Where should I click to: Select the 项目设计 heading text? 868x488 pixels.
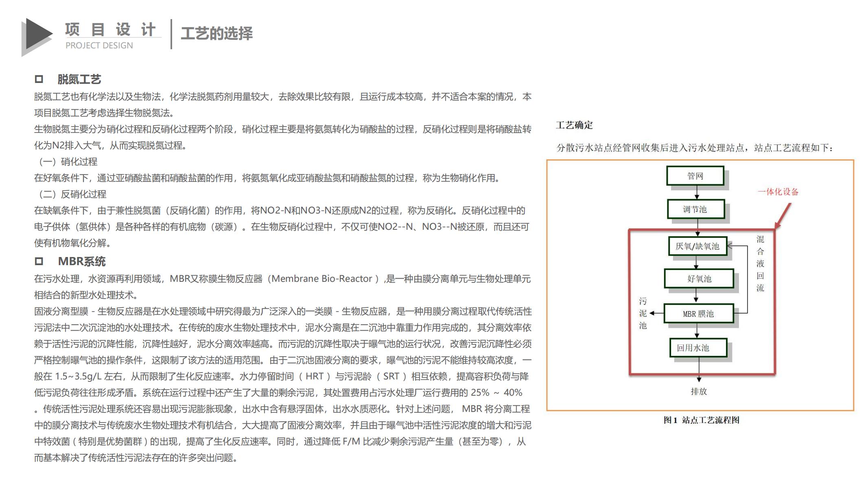point(111,30)
